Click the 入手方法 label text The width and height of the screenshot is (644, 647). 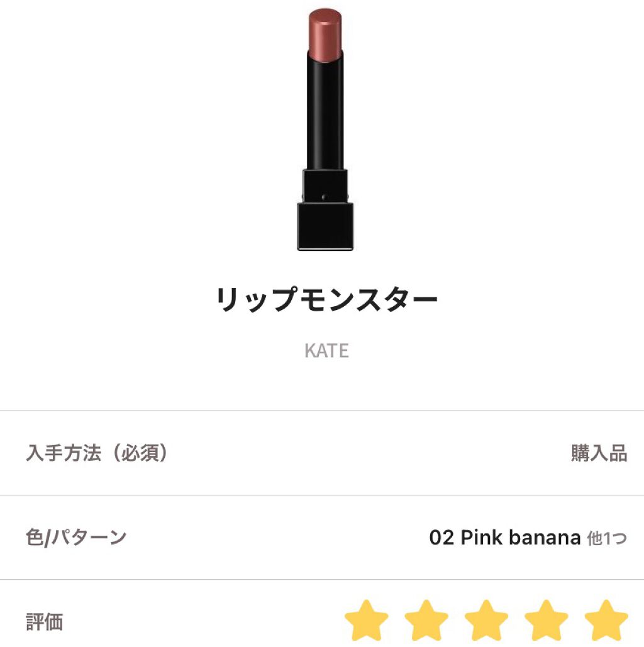point(64,453)
